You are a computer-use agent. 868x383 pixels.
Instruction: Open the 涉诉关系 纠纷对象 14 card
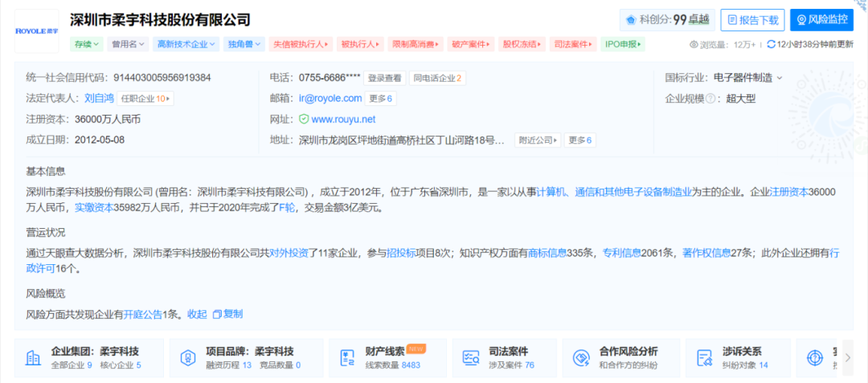(738, 357)
